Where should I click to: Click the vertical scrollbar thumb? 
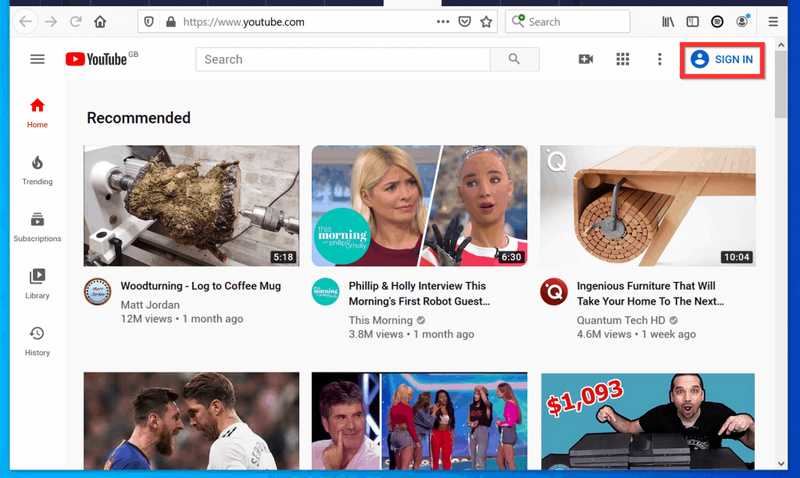click(x=781, y=84)
